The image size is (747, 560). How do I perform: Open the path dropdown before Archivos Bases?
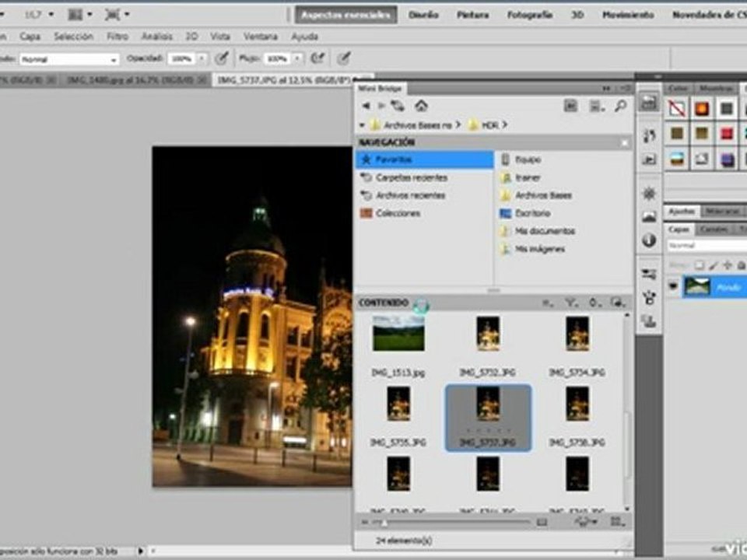362,124
